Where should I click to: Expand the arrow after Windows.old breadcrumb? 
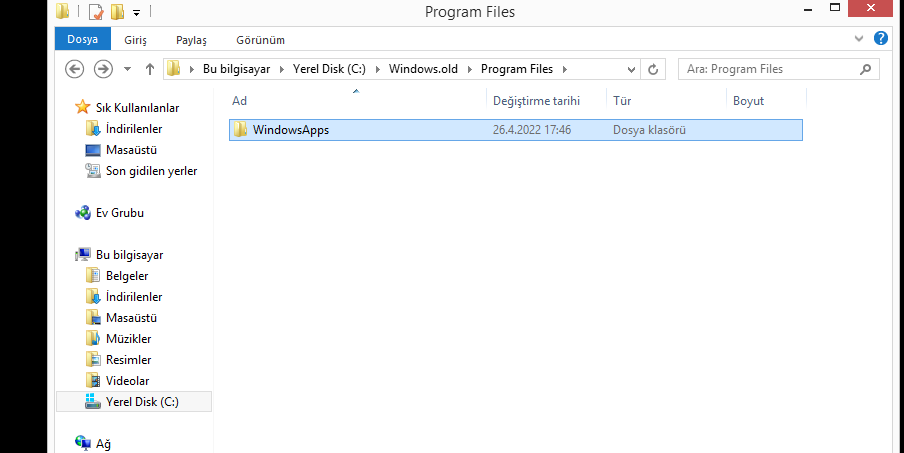pyautogui.click(x=469, y=69)
